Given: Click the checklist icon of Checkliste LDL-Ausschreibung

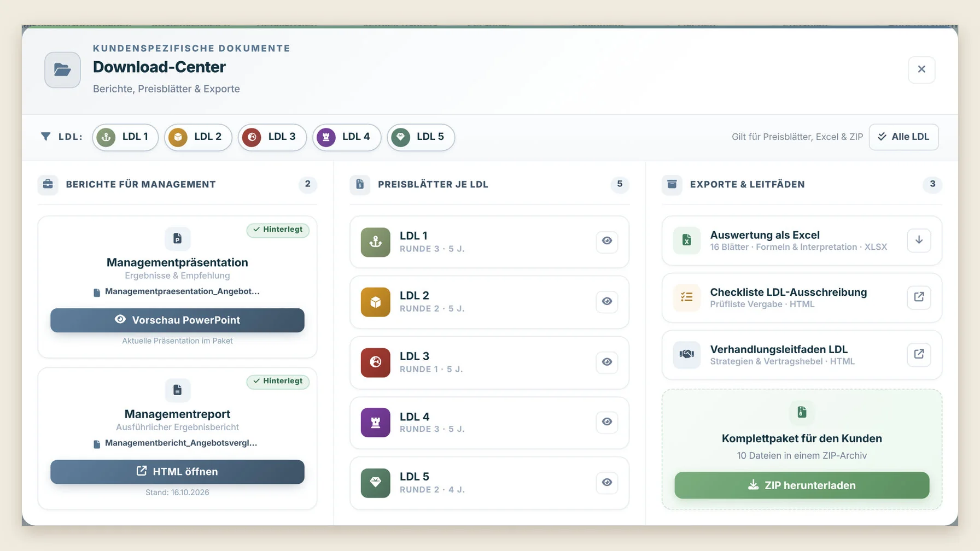Looking at the screenshot, I should point(687,297).
